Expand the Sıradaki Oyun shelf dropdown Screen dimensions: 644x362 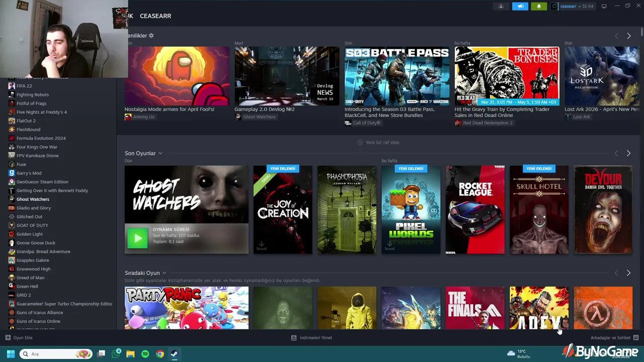click(x=164, y=273)
